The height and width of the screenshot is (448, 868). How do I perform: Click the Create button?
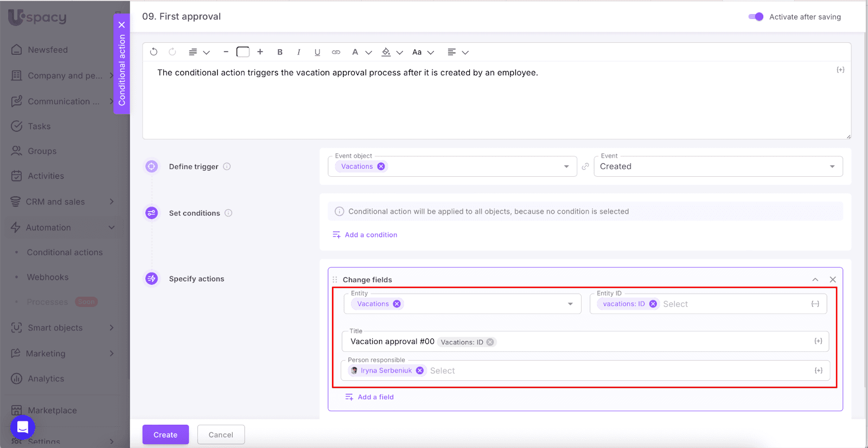165,435
